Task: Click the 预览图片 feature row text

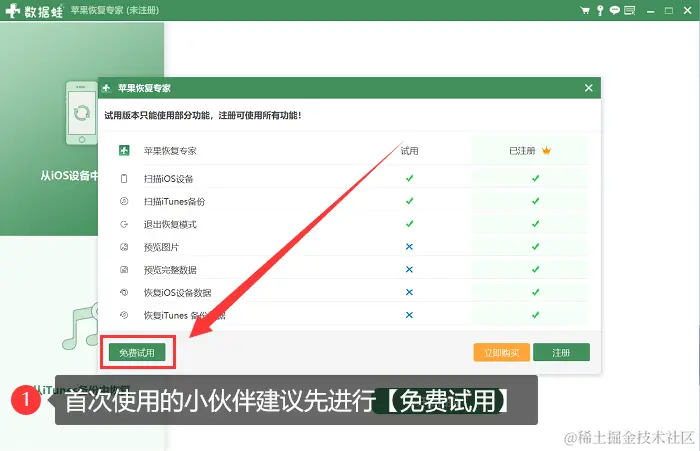Action: (x=161, y=247)
